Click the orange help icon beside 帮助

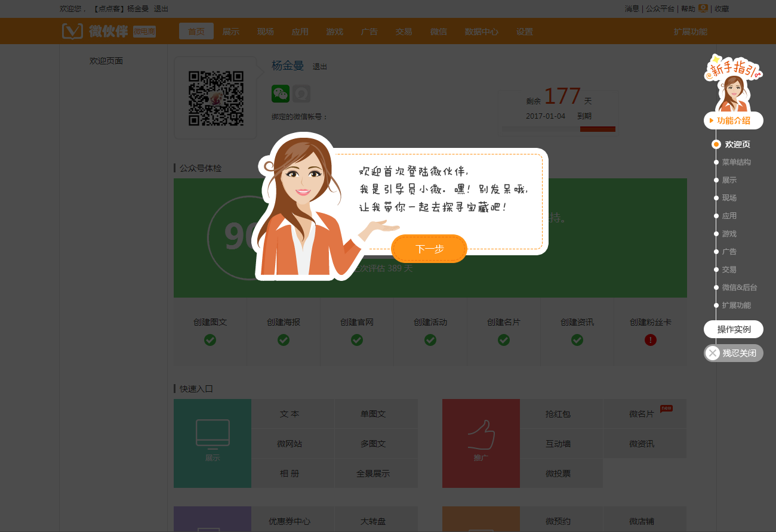click(x=703, y=8)
